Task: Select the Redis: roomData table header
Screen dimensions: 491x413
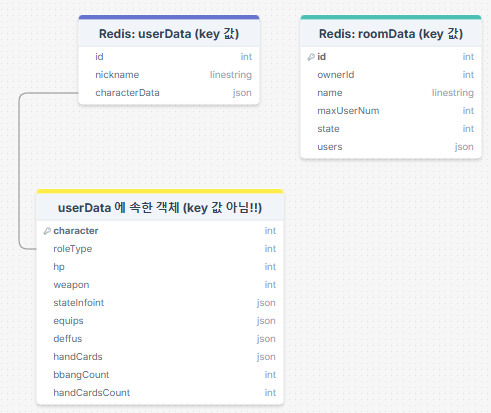Action: (x=391, y=34)
